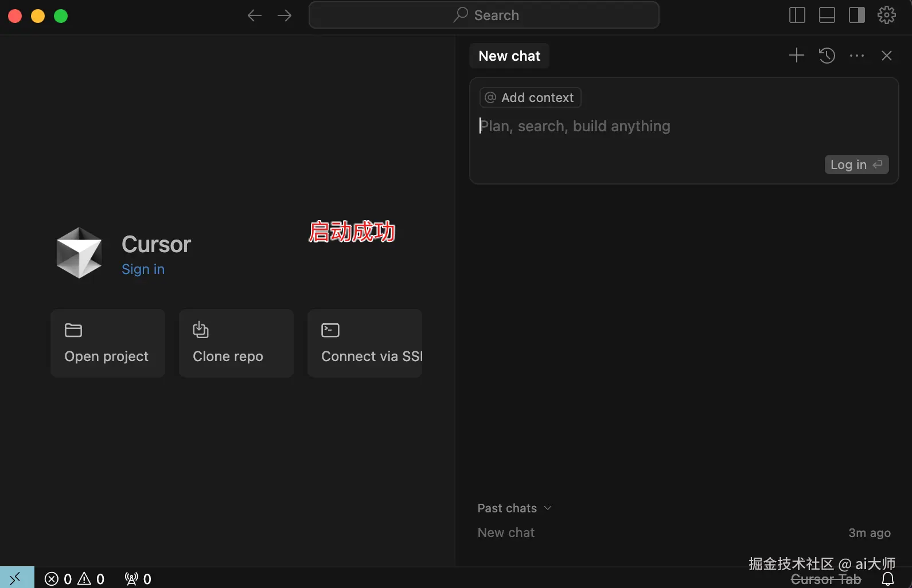Open the past 'New chat' entry
The image size is (912, 588).
click(x=684, y=532)
